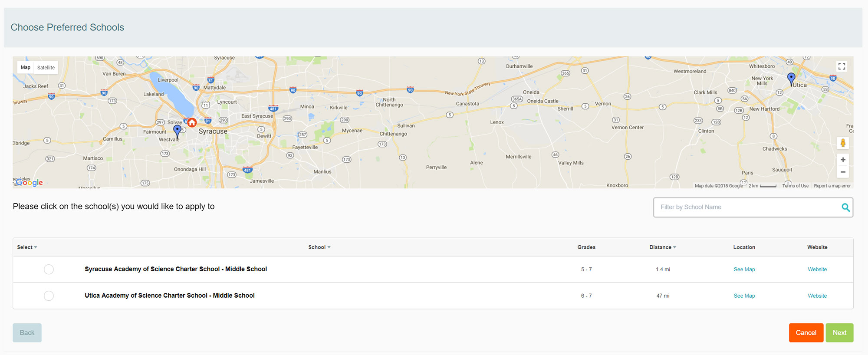
Task: Sort by the School column
Action: coord(319,247)
